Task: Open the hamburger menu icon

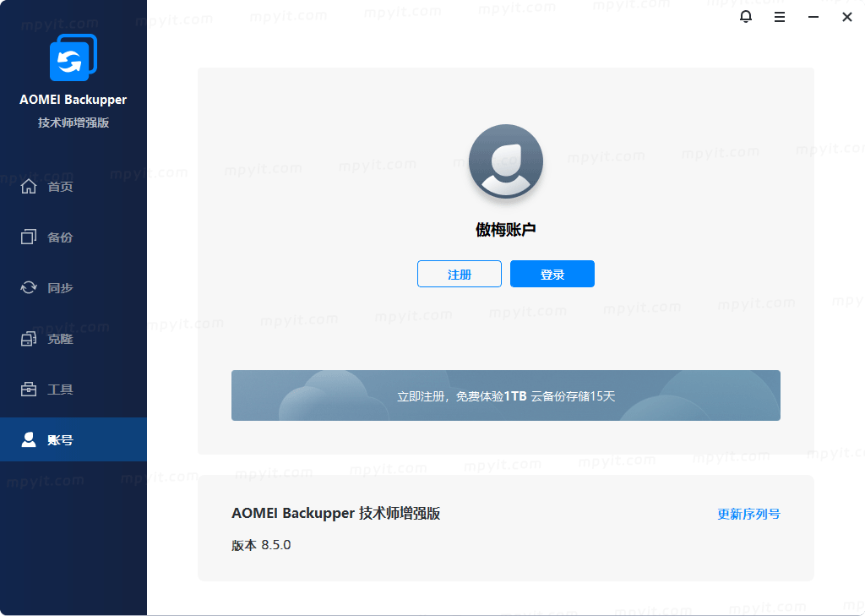Action: click(x=780, y=17)
